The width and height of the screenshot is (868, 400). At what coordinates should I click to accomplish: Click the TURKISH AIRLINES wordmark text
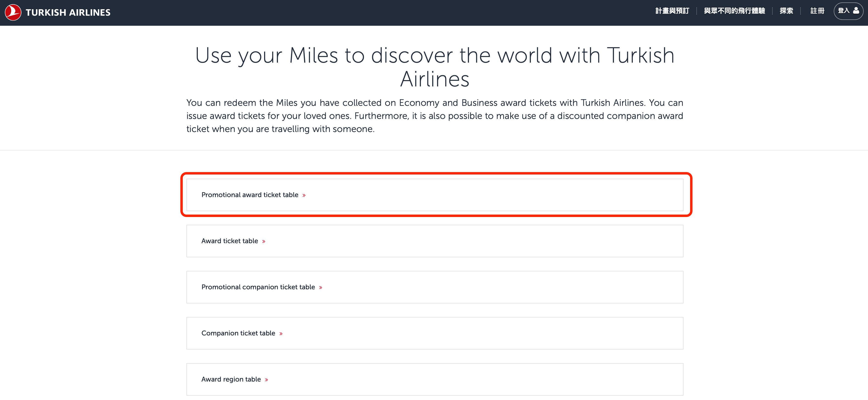(x=68, y=12)
